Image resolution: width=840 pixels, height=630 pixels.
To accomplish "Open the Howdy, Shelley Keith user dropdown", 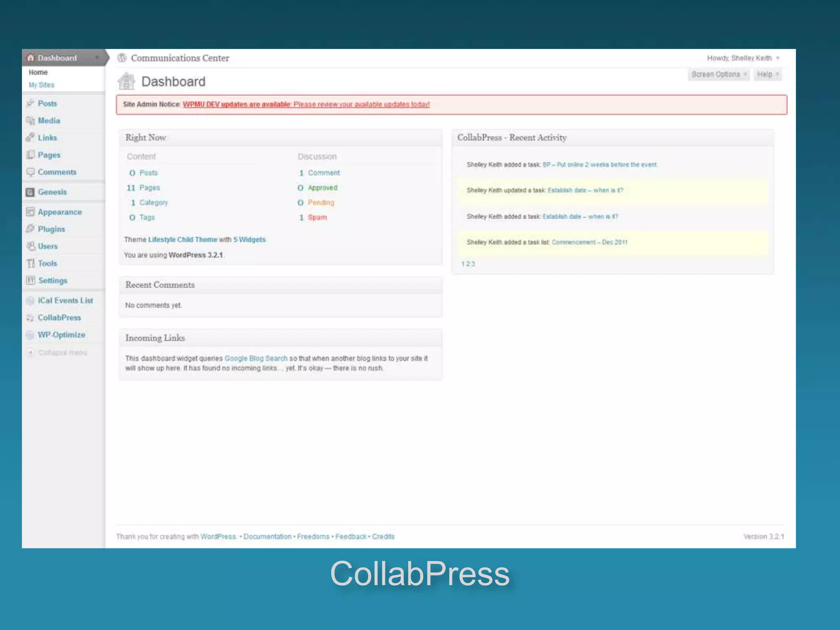I will (x=743, y=58).
